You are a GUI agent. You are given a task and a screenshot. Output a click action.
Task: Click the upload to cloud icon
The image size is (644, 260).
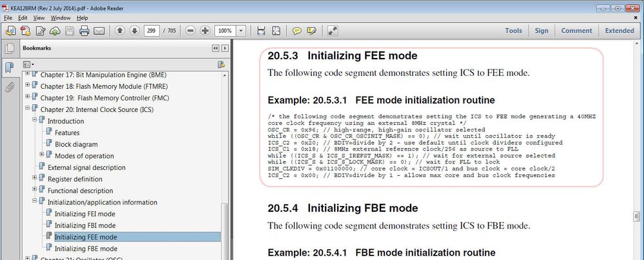(x=55, y=30)
